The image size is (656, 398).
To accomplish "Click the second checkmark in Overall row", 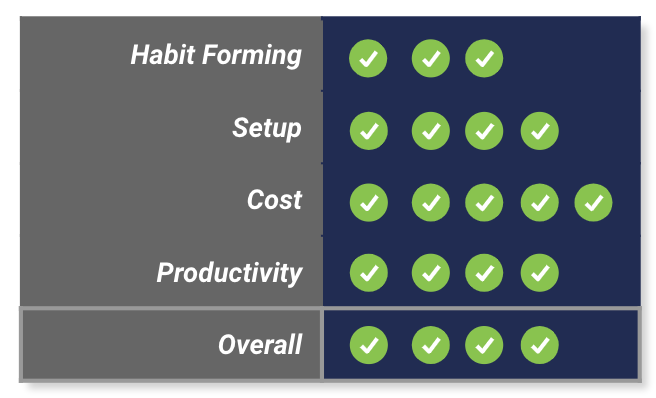I will 431,345.
